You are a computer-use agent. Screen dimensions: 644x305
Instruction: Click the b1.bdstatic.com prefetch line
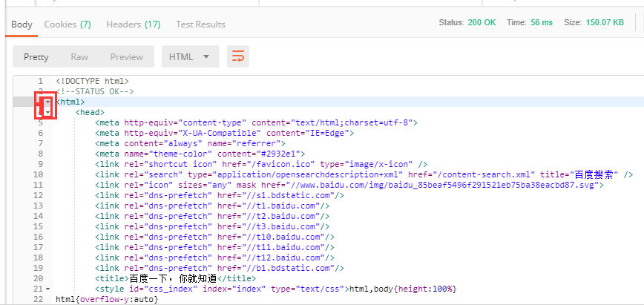(x=220, y=268)
